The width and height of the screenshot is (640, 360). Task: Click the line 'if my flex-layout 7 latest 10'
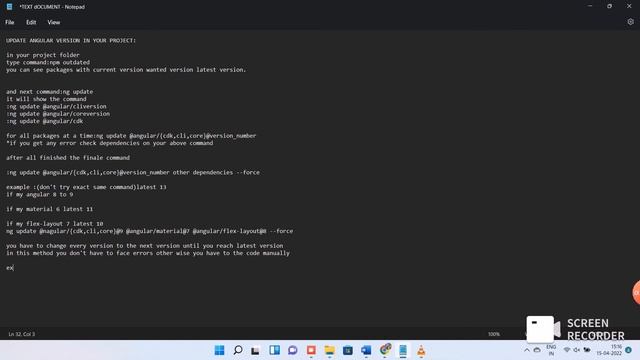click(54, 224)
